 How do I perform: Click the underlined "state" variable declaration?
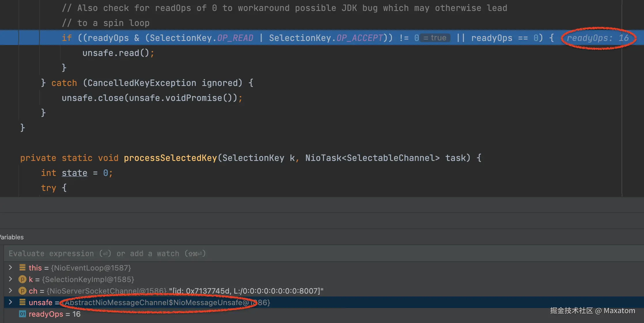(x=74, y=173)
